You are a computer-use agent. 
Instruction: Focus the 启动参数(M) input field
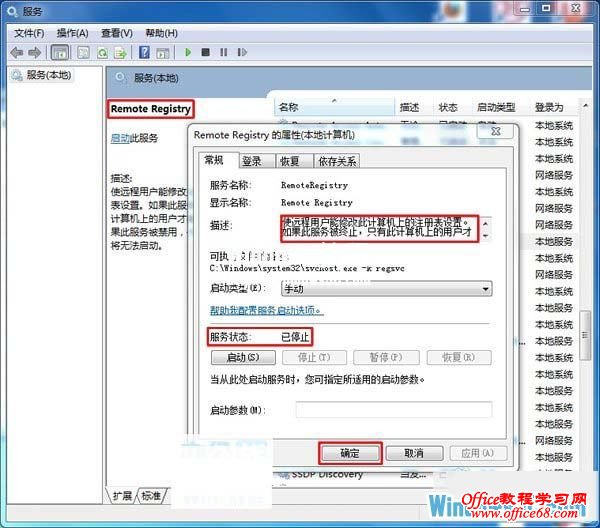393,410
